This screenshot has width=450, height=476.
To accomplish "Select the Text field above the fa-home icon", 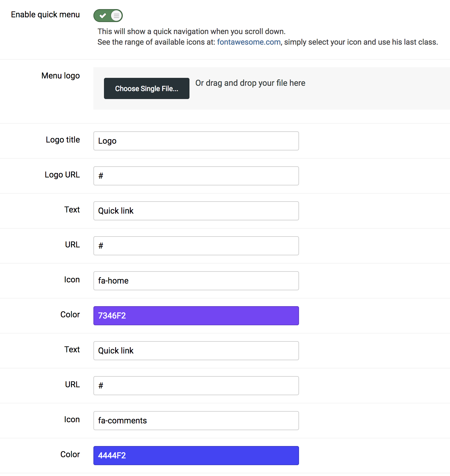I will (x=196, y=211).
